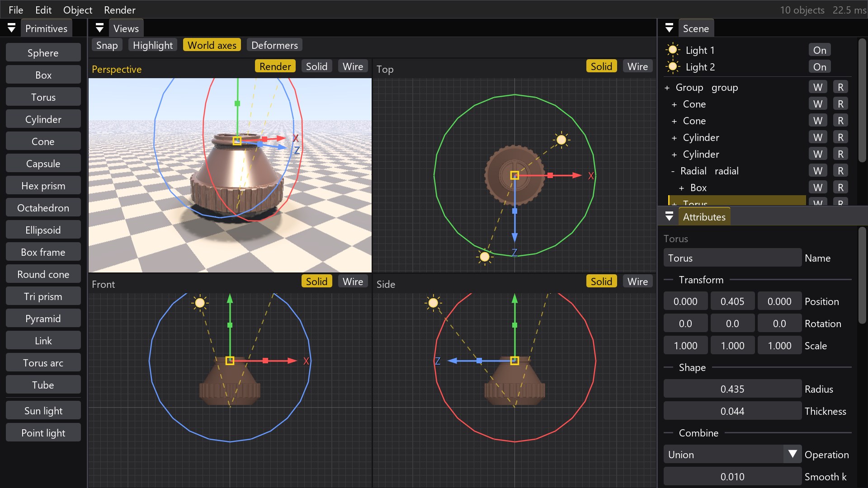Toggle W for Group row
Viewport: 868px width, 488px height.
[x=818, y=87]
